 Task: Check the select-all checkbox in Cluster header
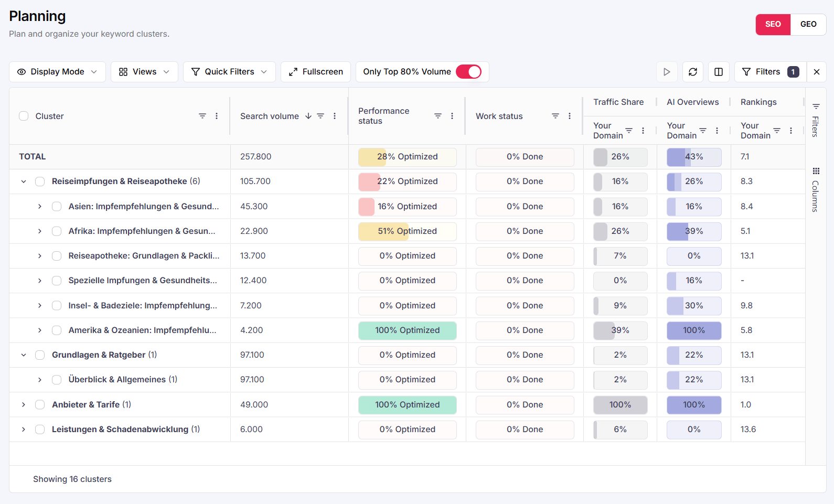click(24, 116)
